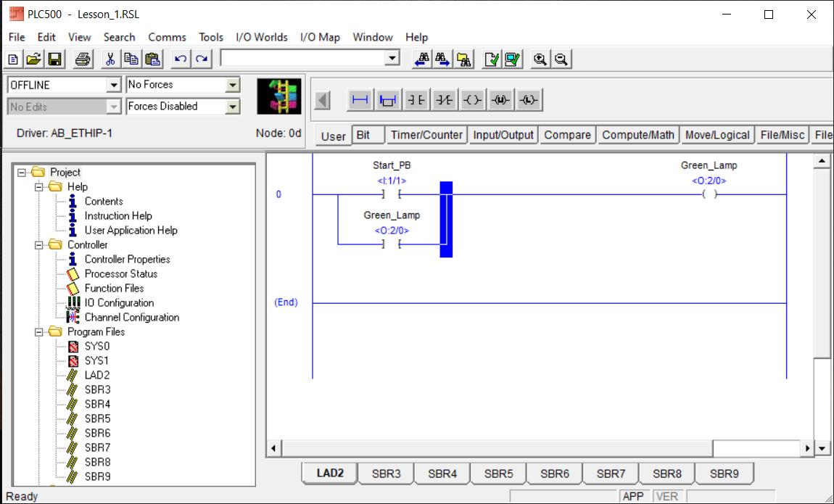Open Controller Properties in the tree
Screen dimensions: 834x504
(127, 260)
